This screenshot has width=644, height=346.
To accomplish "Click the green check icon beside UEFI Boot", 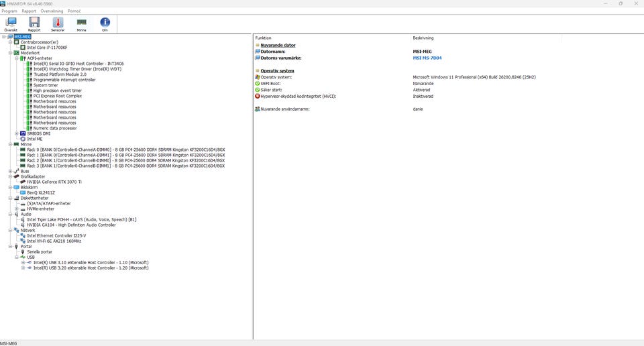I will (258, 83).
